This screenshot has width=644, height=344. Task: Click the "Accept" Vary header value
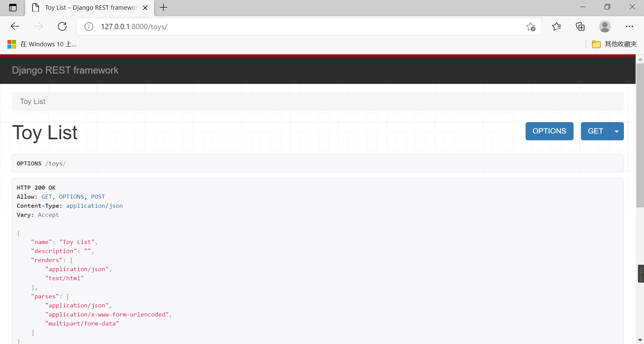click(48, 215)
